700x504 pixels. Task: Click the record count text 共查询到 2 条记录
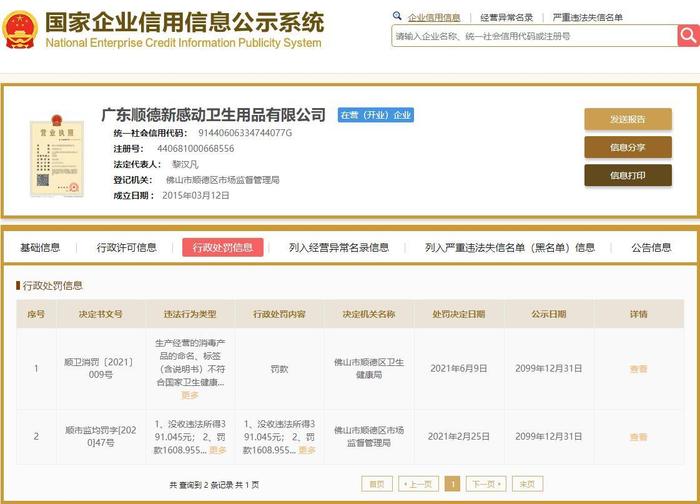201,485
